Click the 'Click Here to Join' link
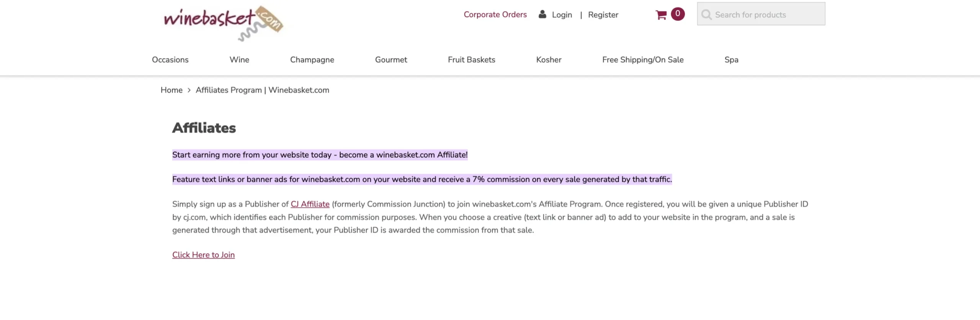This screenshot has width=980, height=320. (203, 255)
